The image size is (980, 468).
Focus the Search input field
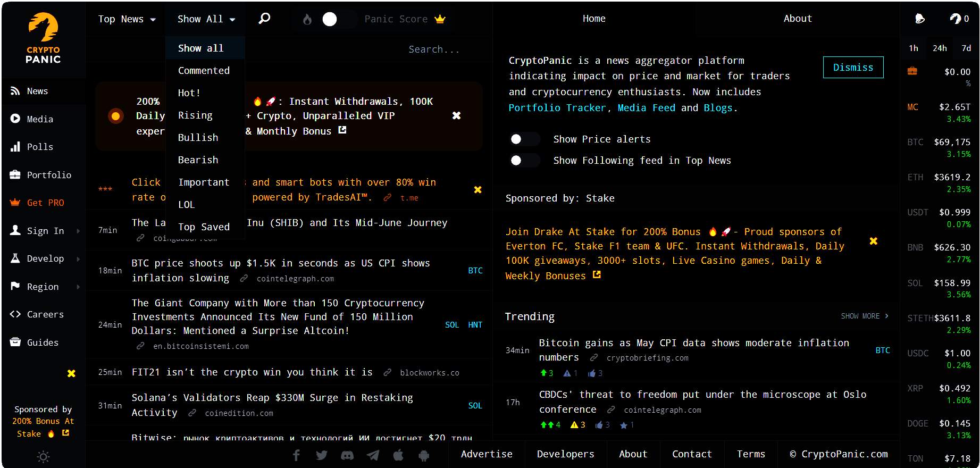pyautogui.click(x=433, y=49)
